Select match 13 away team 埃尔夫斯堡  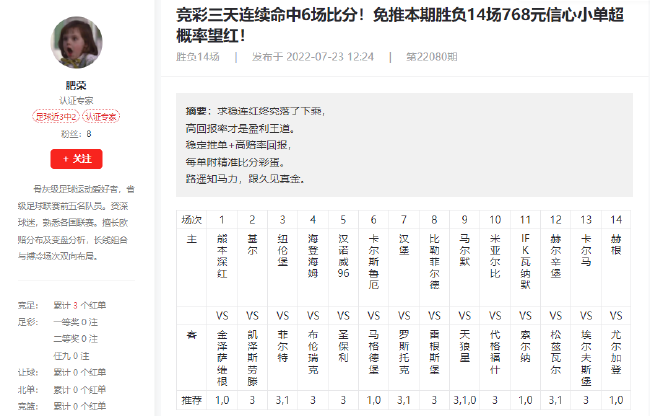(x=586, y=358)
